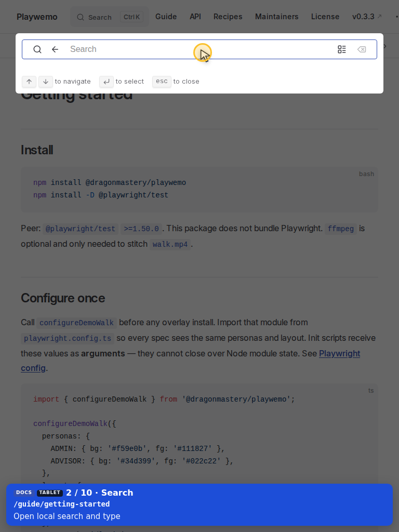Viewport: 399px width, 532px height.
Task: Open the v0.3.3 external link
Action: pos(367,17)
